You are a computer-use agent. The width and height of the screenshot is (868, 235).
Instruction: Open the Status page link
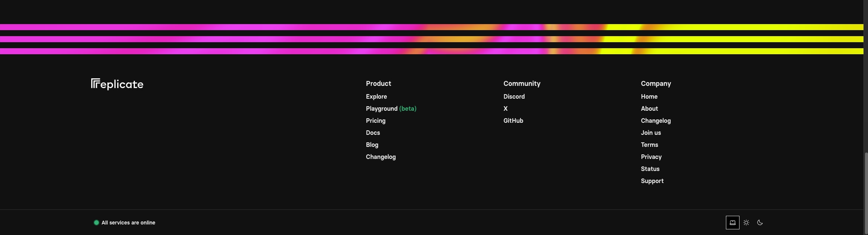(650, 169)
